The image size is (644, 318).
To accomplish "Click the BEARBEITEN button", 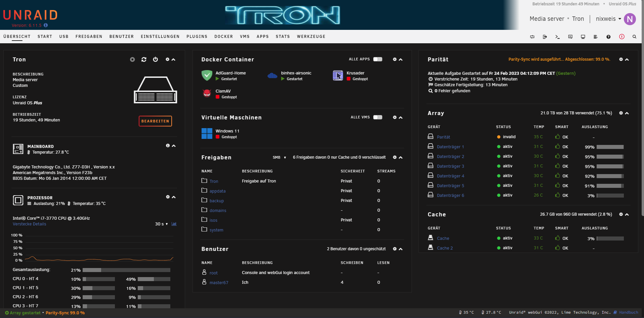I will pyautogui.click(x=155, y=121).
